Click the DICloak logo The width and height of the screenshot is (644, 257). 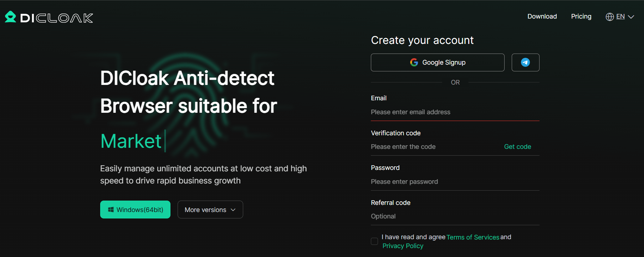click(49, 17)
